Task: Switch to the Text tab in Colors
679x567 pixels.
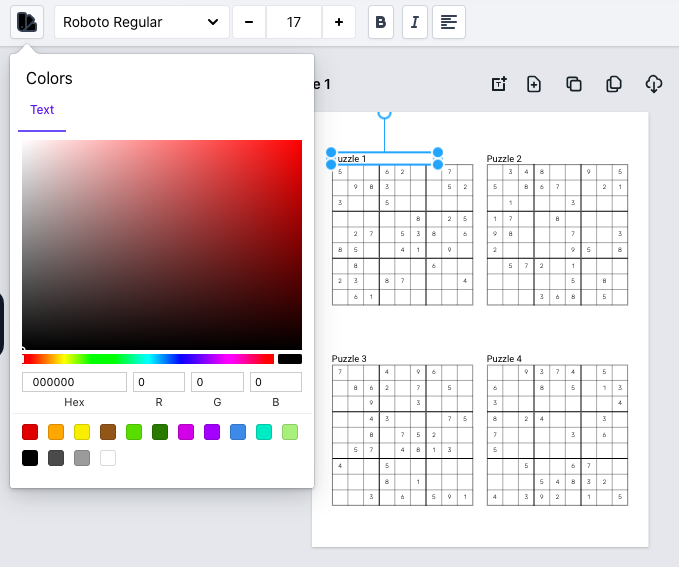Action: [42, 110]
